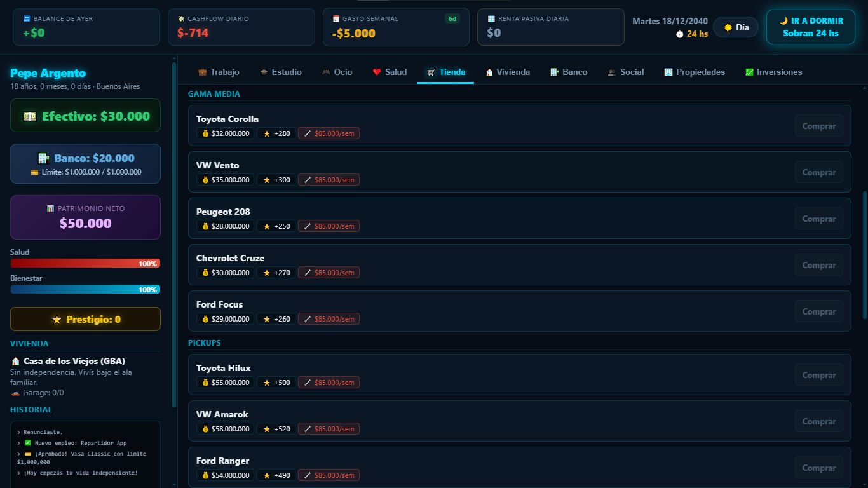The width and height of the screenshot is (868, 488).
Task: Click the VW Amarok +520 prestige tag
Action: 276,429
